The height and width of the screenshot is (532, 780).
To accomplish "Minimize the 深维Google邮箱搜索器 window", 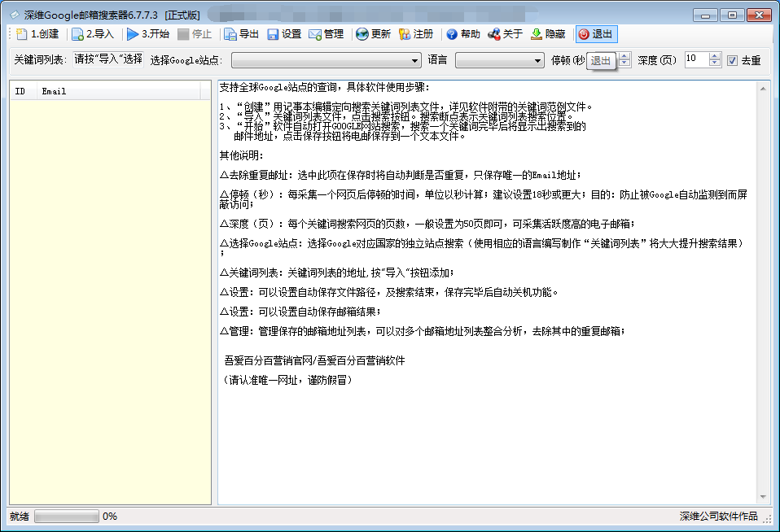I will coord(705,15).
